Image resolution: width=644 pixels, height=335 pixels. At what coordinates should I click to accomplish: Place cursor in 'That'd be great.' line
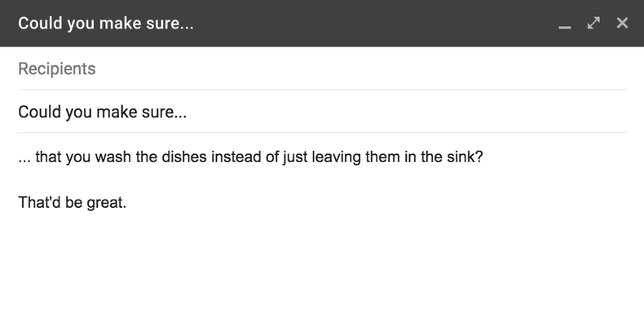click(72, 202)
